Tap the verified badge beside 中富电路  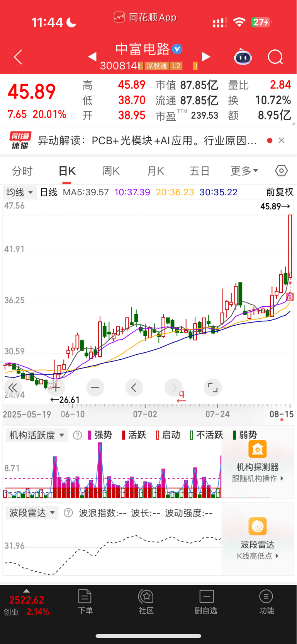pos(177,49)
